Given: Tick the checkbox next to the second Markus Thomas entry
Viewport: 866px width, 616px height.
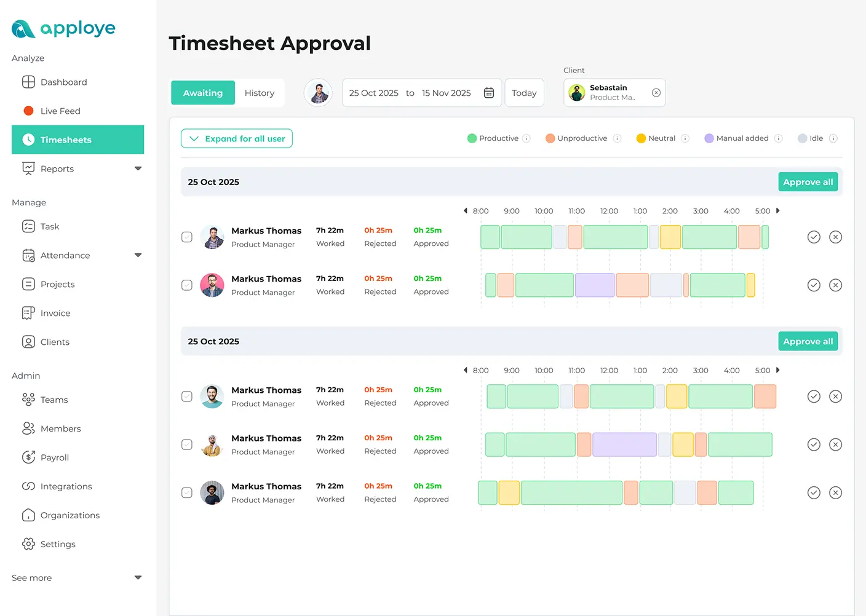Looking at the screenshot, I should [186, 285].
